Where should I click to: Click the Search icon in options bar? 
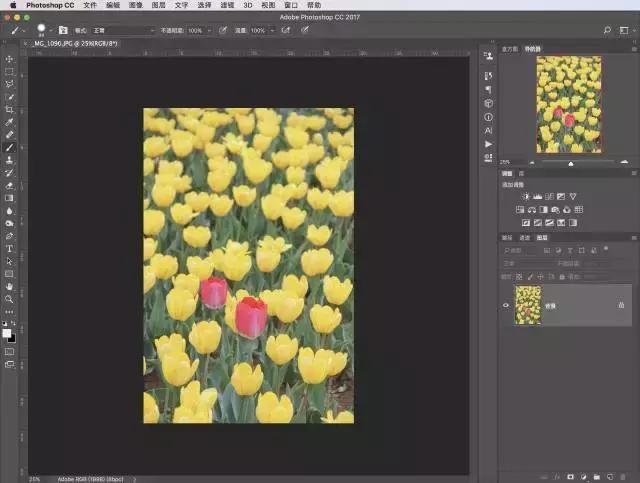click(607, 31)
